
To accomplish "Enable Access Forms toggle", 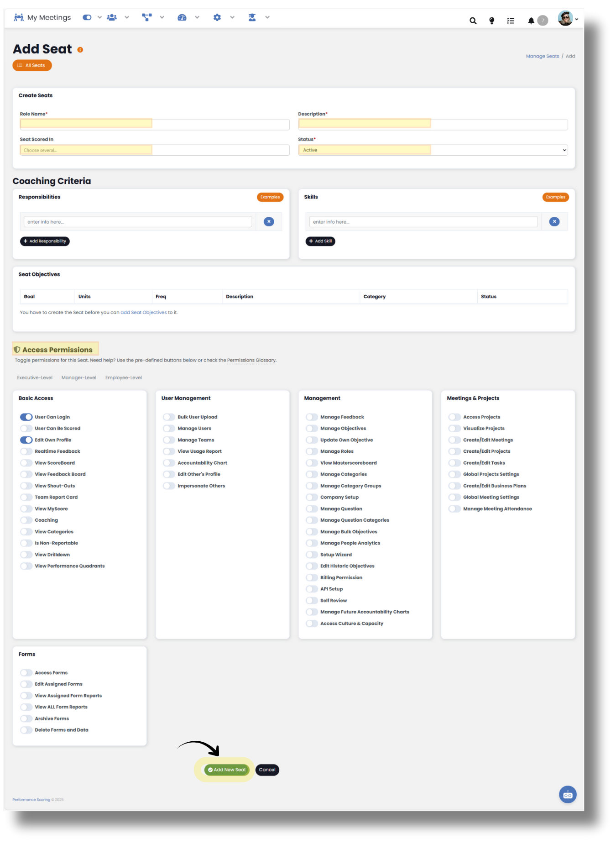I will coord(26,673).
